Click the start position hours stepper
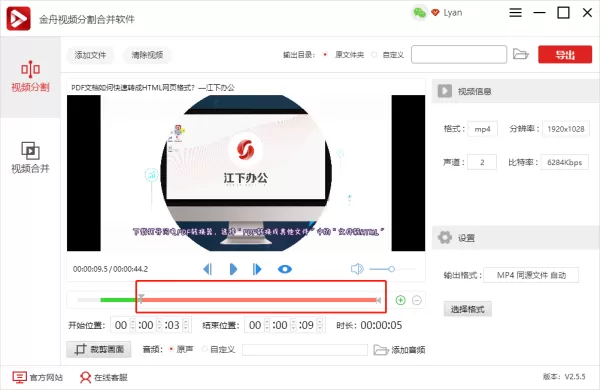Viewport: 600px width, 390px height. pos(133,325)
